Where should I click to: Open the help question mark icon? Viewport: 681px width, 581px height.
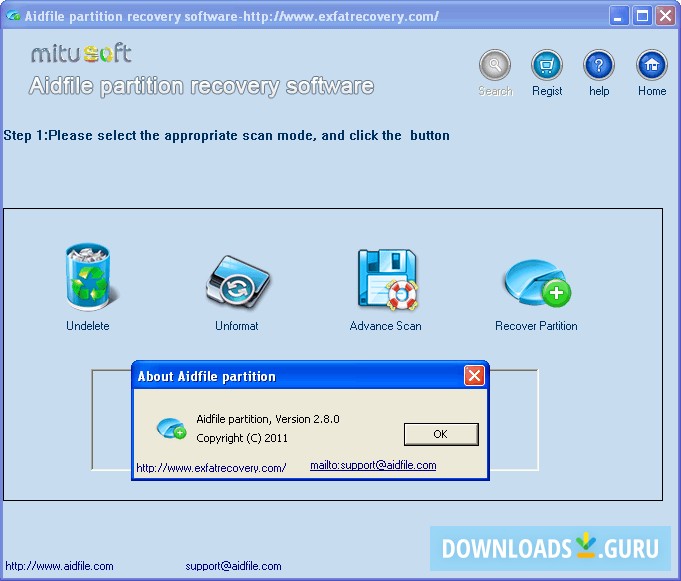coord(599,65)
